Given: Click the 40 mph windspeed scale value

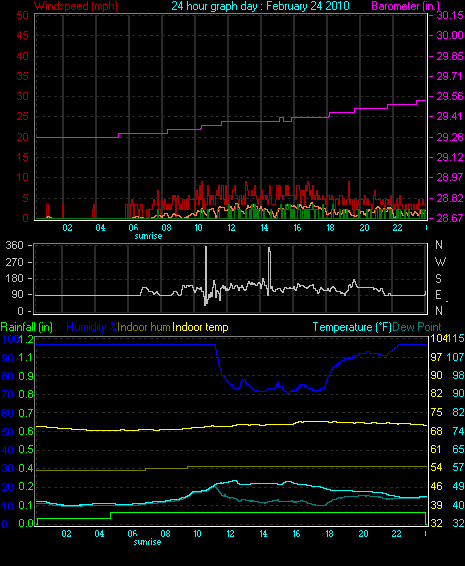Looking at the screenshot, I should click(22, 56).
